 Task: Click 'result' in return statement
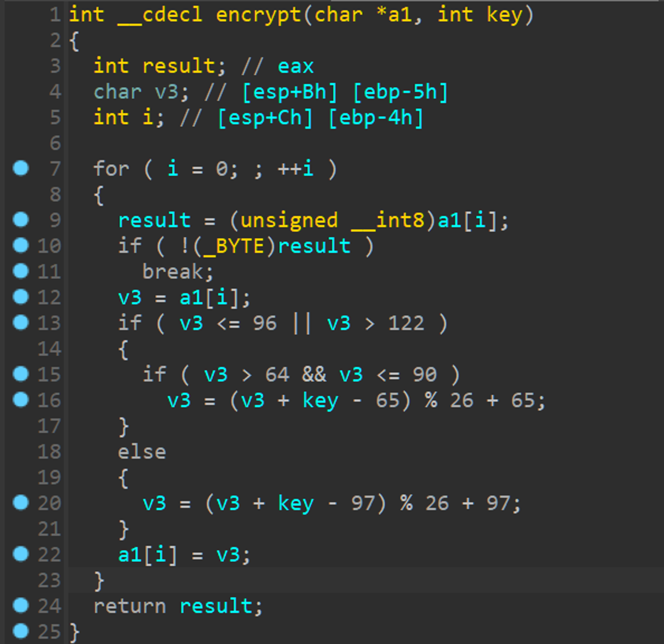pyautogui.click(x=215, y=606)
